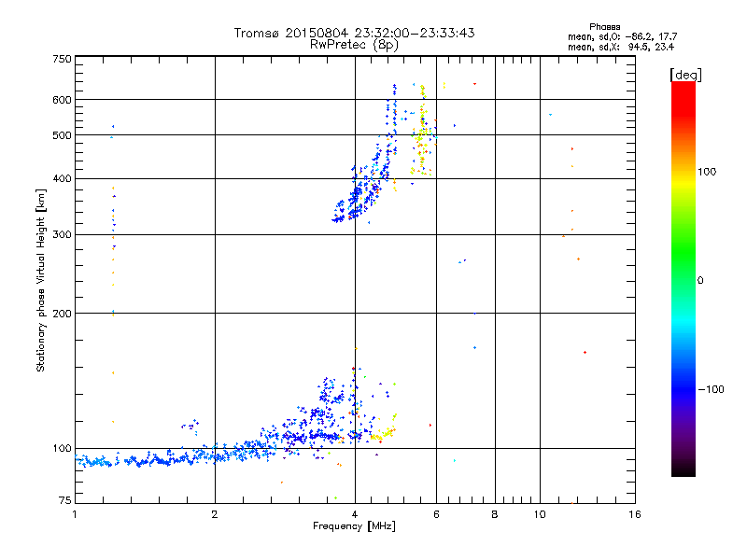747x560 pixels.
Task: Click the x-axis "6" tick label
Action: (436, 514)
